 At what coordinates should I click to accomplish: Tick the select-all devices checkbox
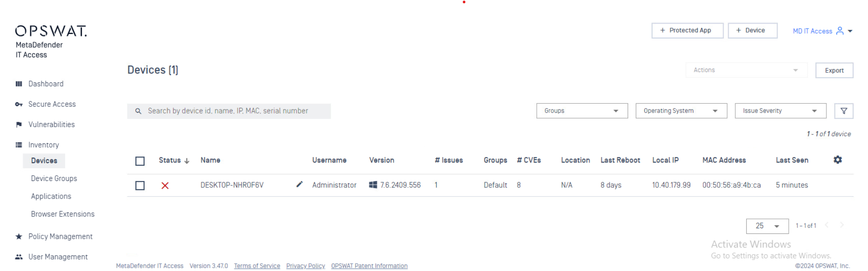[140, 161]
